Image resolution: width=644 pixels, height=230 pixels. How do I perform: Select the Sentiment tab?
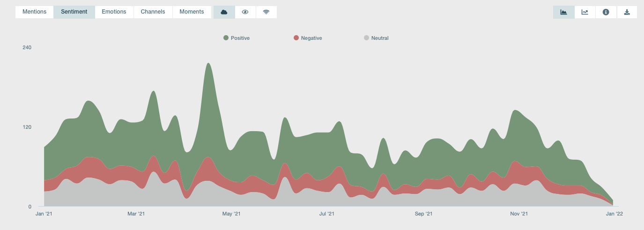pyautogui.click(x=74, y=12)
